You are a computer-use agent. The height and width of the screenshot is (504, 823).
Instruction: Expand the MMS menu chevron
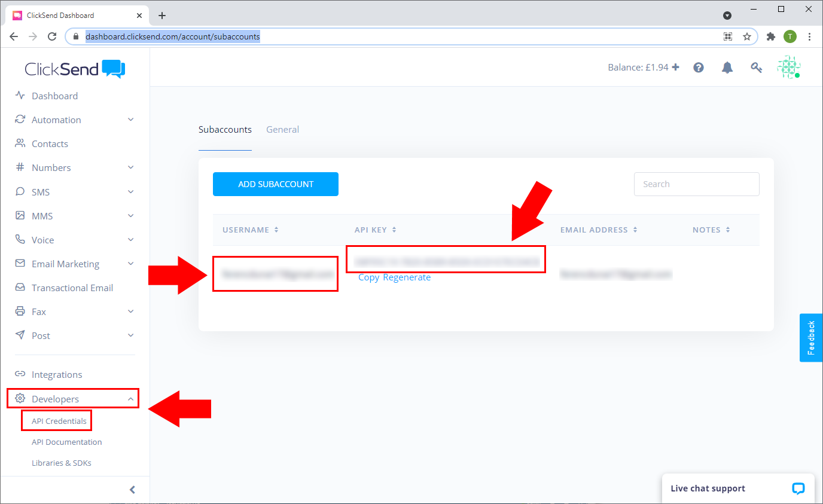pos(130,216)
